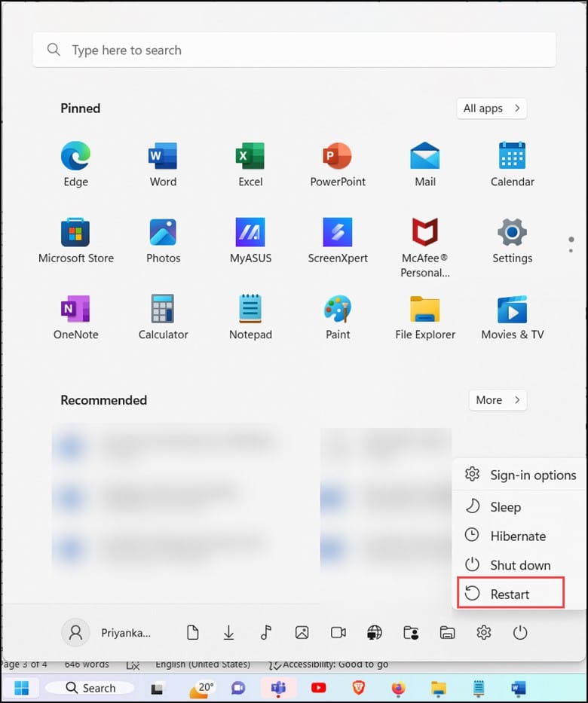The width and height of the screenshot is (588, 703).
Task: Open the Pictures folder icon in Start footer
Action: pos(302,633)
